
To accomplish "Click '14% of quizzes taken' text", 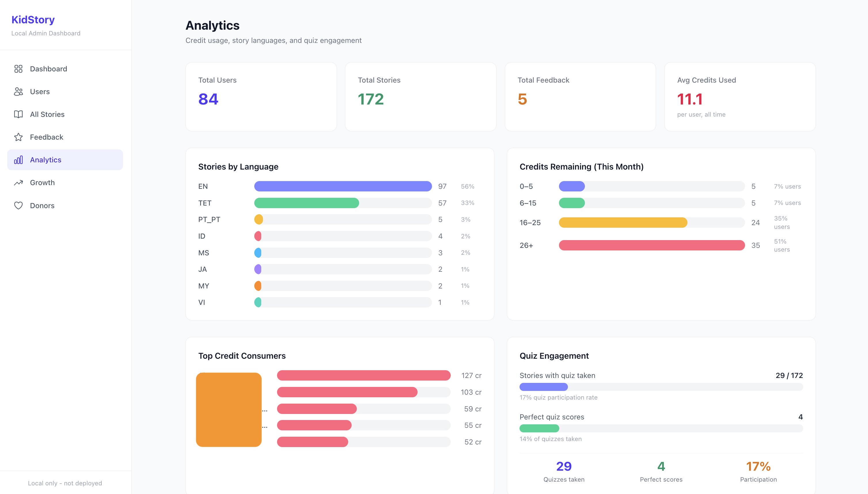I will click(550, 439).
